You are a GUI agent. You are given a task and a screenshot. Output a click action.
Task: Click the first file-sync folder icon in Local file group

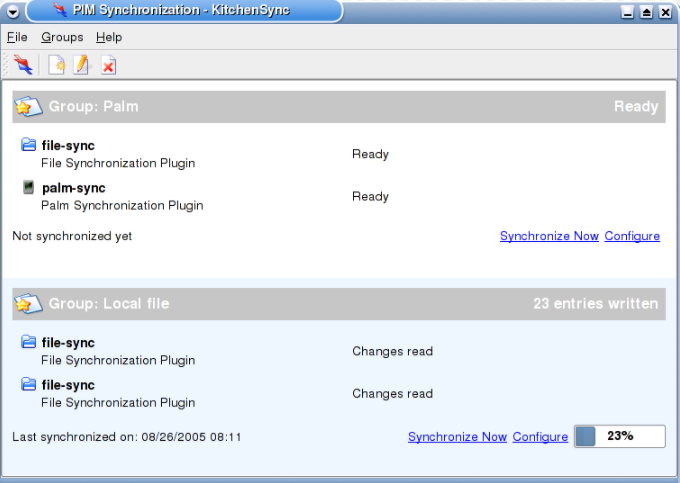(28, 342)
